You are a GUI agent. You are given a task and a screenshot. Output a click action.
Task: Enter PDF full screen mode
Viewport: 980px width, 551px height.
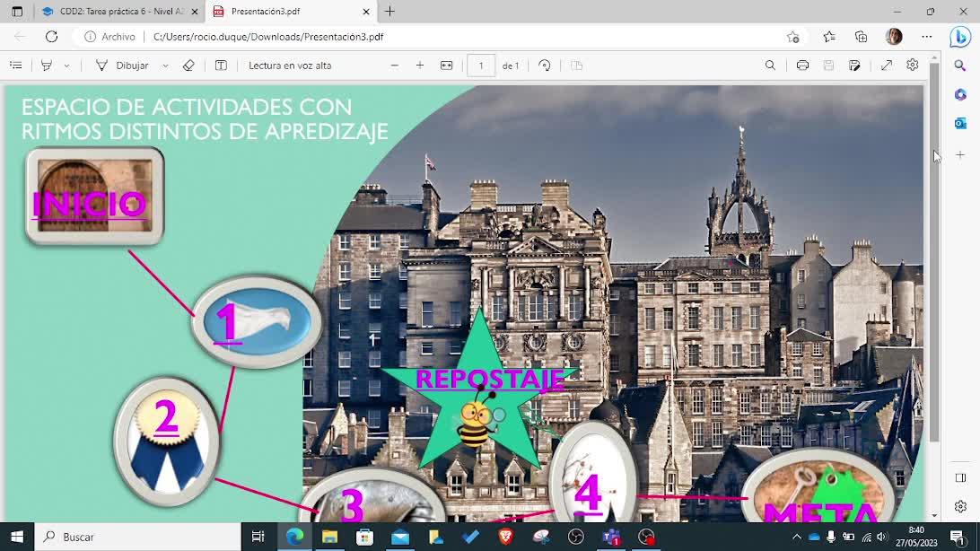click(887, 66)
